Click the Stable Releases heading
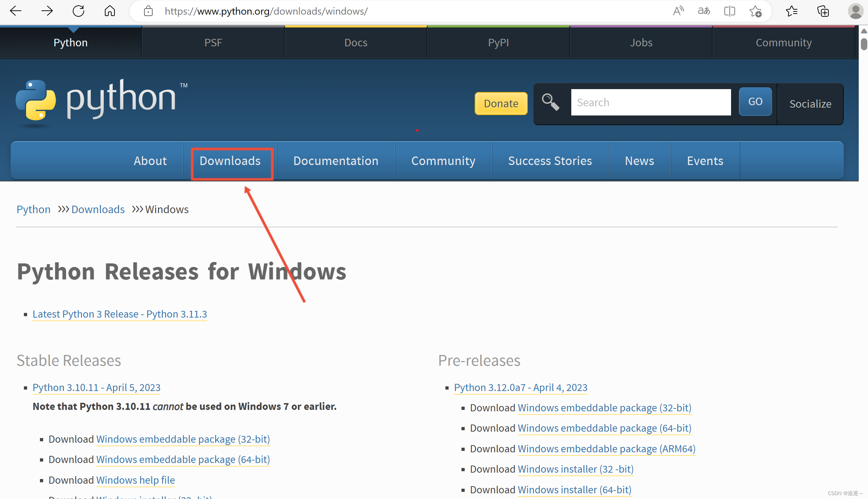The image size is (868, 499). point(69,360)
